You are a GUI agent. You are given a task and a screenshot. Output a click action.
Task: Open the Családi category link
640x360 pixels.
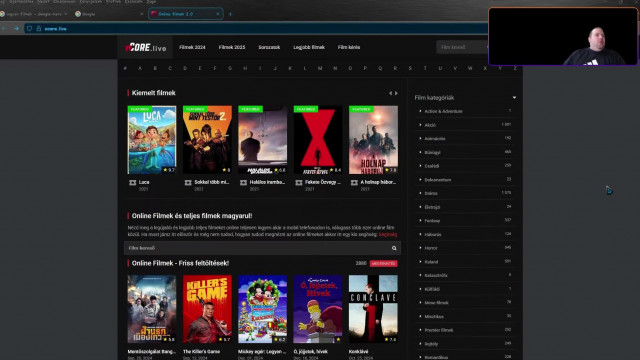432,166
